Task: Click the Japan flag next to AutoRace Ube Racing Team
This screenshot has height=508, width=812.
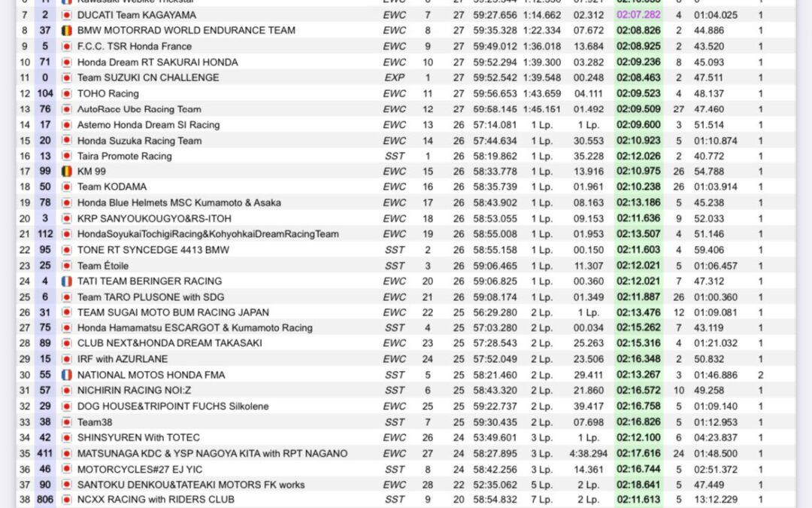Action: (x=66, y=109)
